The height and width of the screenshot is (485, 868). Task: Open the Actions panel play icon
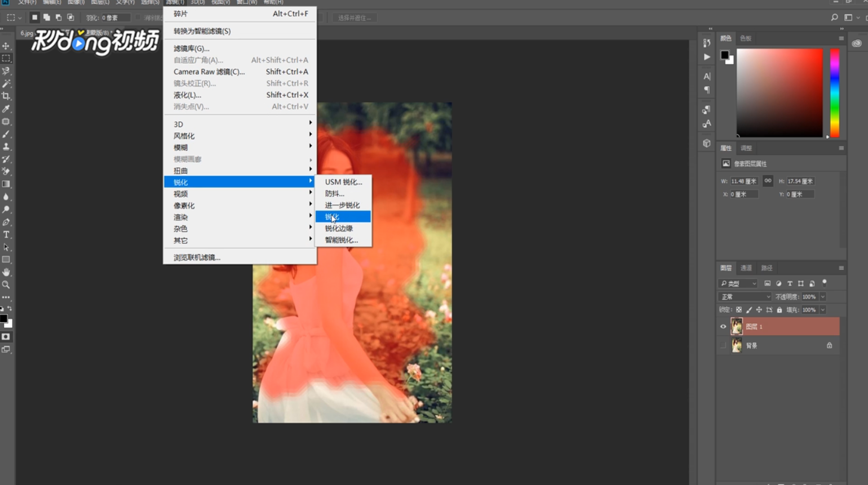coord(707,57)
